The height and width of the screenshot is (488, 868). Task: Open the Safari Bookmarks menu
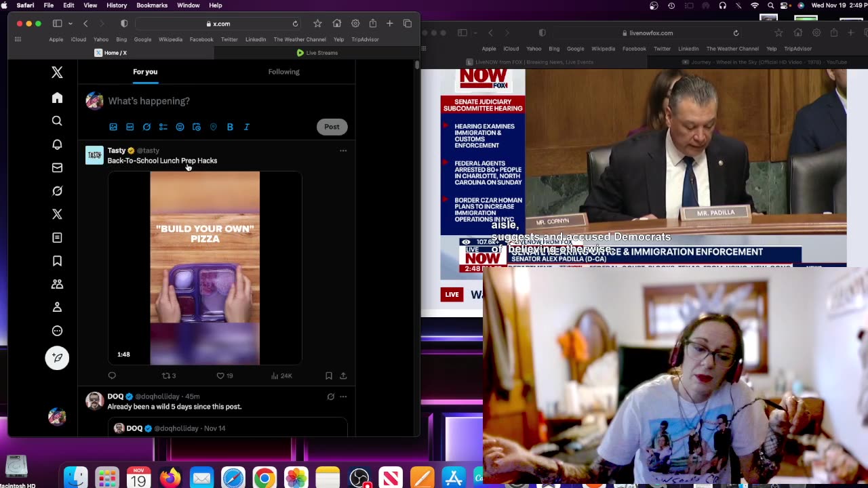pyautogui.click(x=152, y=5)
